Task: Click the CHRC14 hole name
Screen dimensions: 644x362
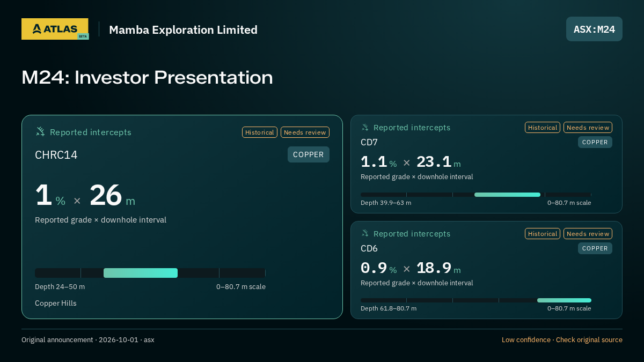Action: pyautogui.click(x=56, y=155)
